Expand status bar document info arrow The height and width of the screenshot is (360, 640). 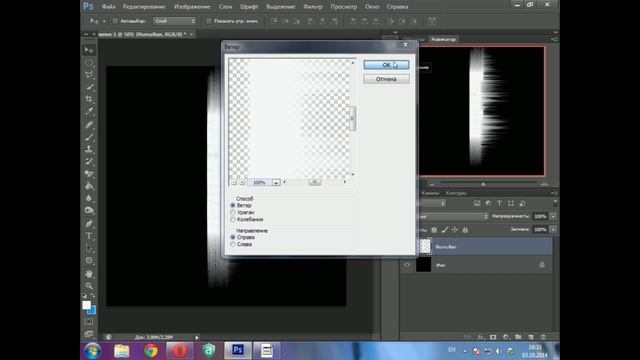[x=197, y=337]
